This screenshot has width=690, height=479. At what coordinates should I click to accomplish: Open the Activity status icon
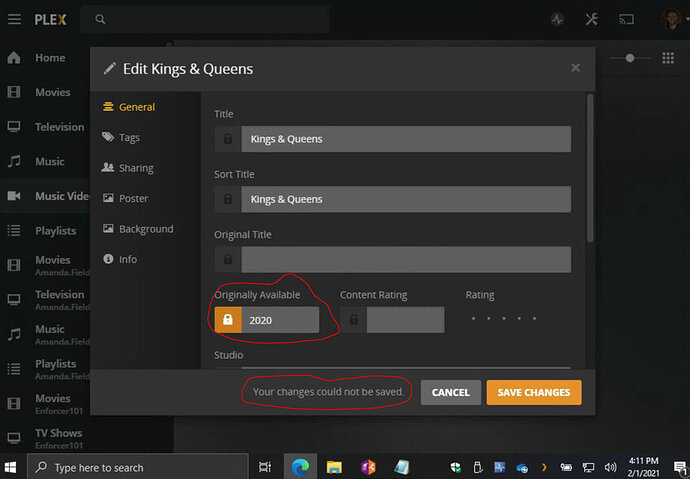click(558, 19)
